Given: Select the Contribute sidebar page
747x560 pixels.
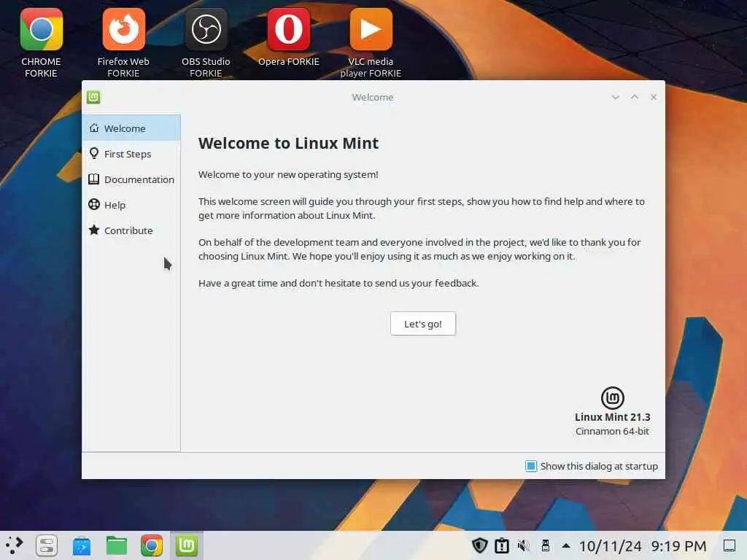Looking at the screenshot, I should click(x=131, y=230).
